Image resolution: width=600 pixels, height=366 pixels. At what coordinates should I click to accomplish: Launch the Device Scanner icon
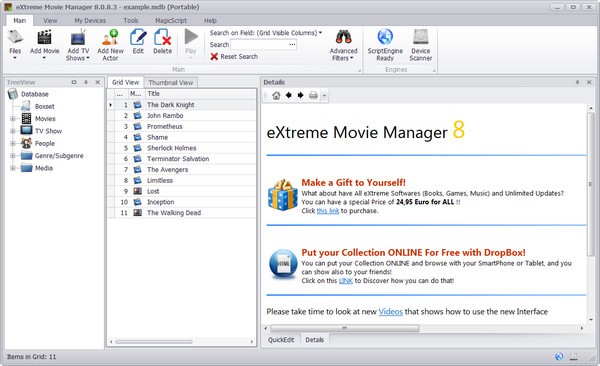point(421,37)
